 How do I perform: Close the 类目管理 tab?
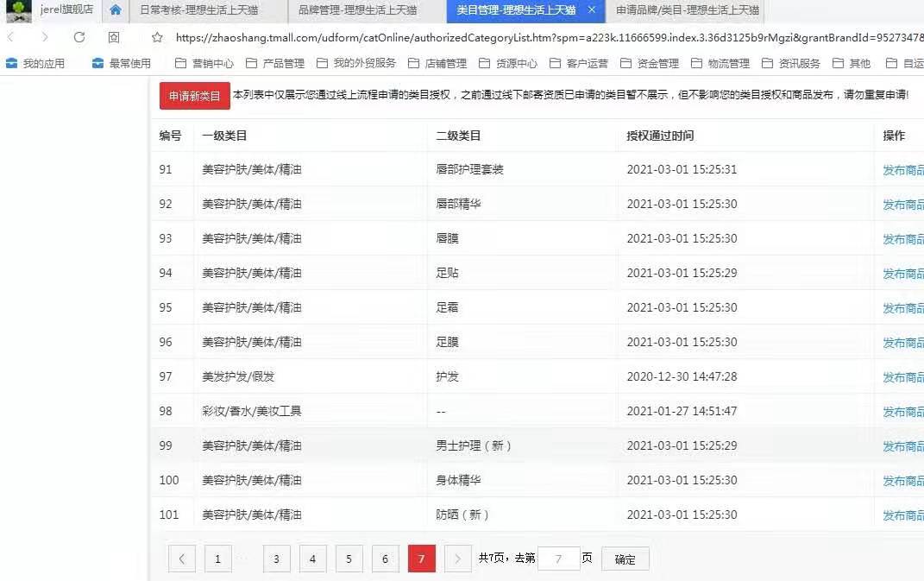click(591, 10)
